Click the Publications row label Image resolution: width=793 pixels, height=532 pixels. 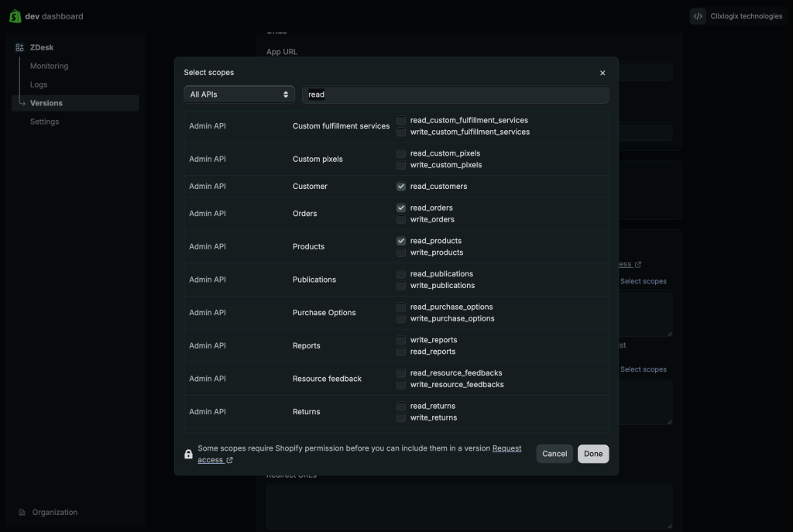coord(314,280)
